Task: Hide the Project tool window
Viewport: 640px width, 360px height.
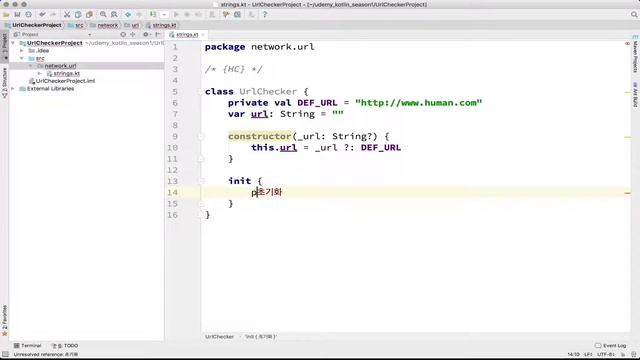Action: 158,35
